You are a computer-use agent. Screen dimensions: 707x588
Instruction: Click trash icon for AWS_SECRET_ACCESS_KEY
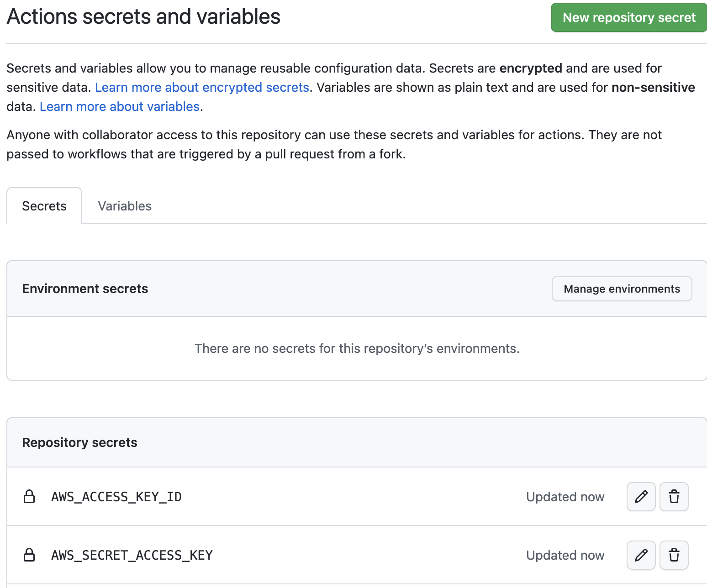point(674,555)
